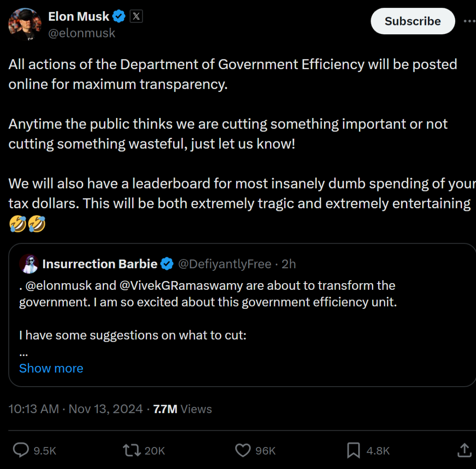This screenshot has width=476, height=469.
Task: Like the post with the heart icon
Action: (243, 450)
